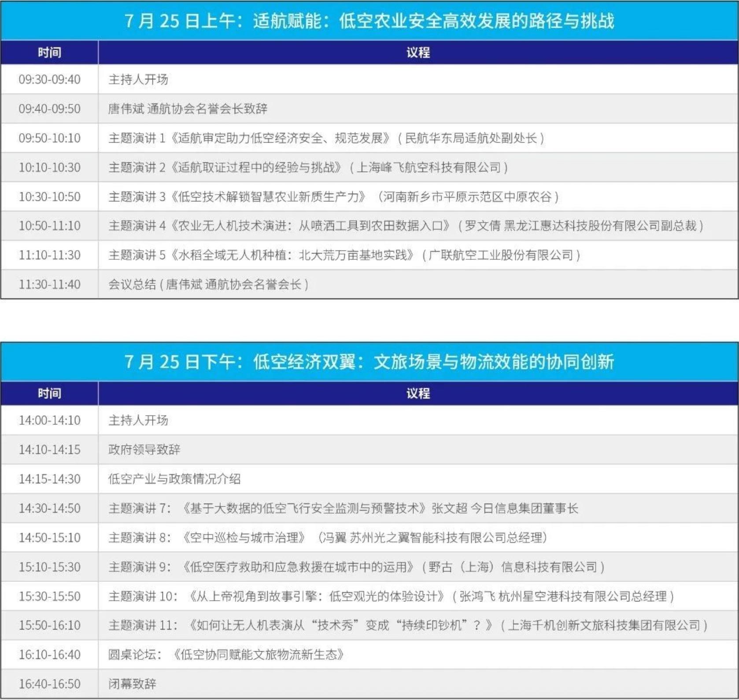Click 唐伟斌 通航协会名誉会长致辞 row
This screenshot has width=739, height=700.
(x=188, y=109)
